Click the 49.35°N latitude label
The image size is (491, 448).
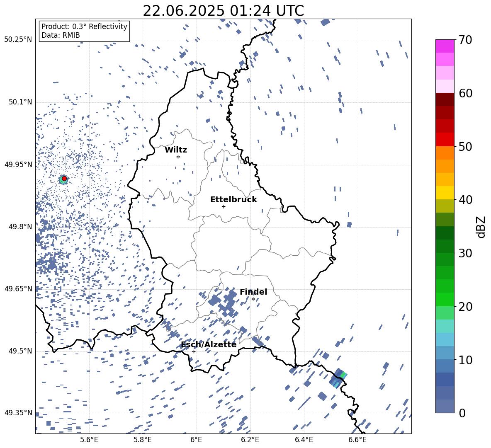click(18, 413)
